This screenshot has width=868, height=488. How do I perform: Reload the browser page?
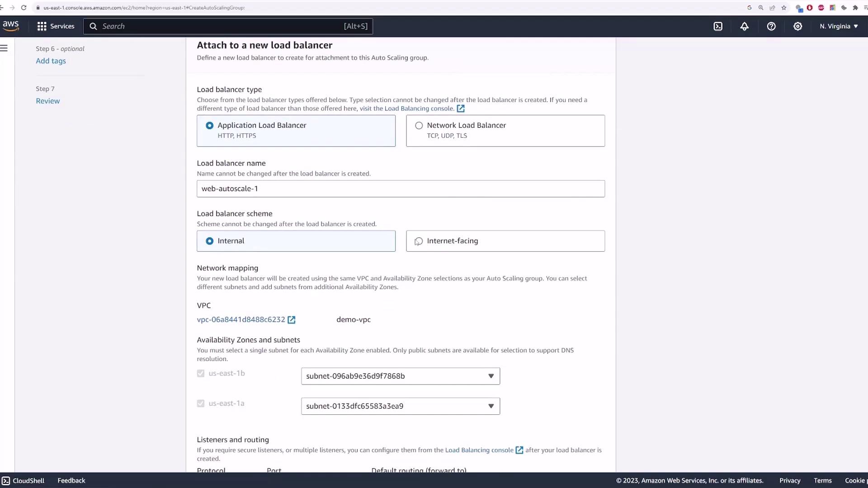(x=24, y=8)
